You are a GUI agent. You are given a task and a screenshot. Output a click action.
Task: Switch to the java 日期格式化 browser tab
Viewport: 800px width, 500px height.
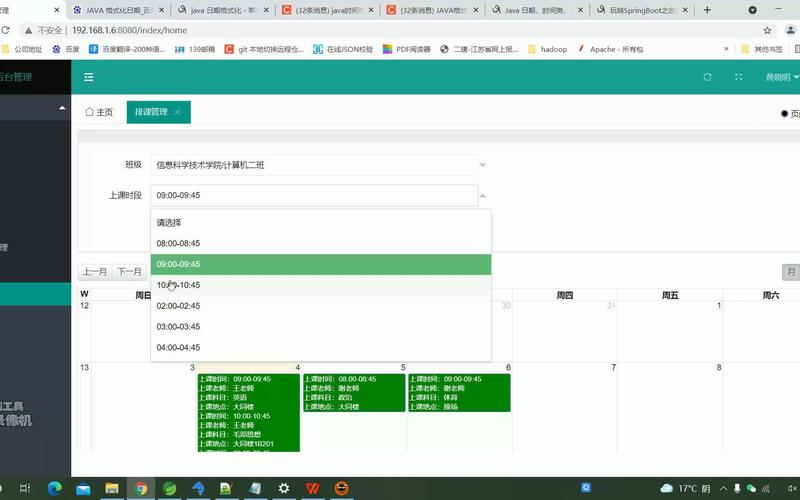(x=223, y=10)
